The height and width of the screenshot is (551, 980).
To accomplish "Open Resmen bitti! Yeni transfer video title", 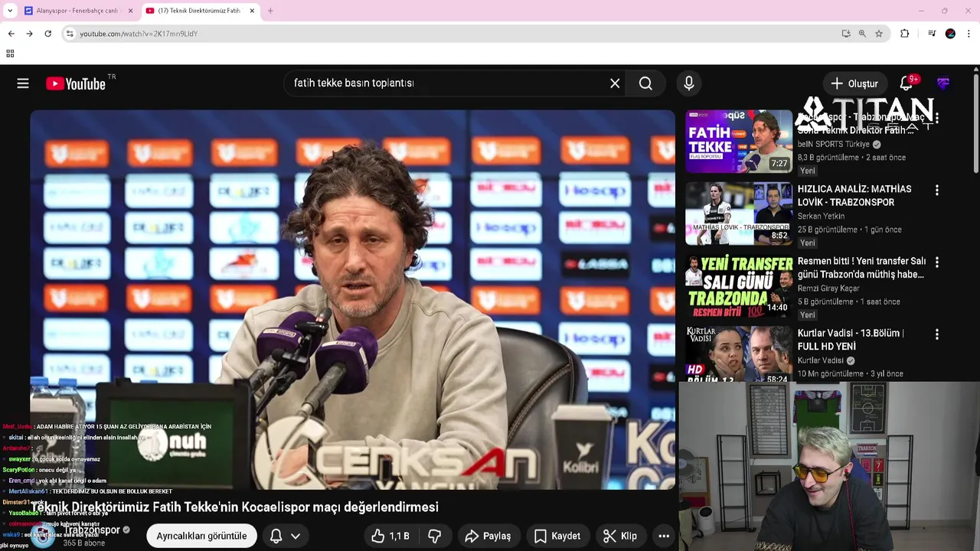I will point(861,268).
